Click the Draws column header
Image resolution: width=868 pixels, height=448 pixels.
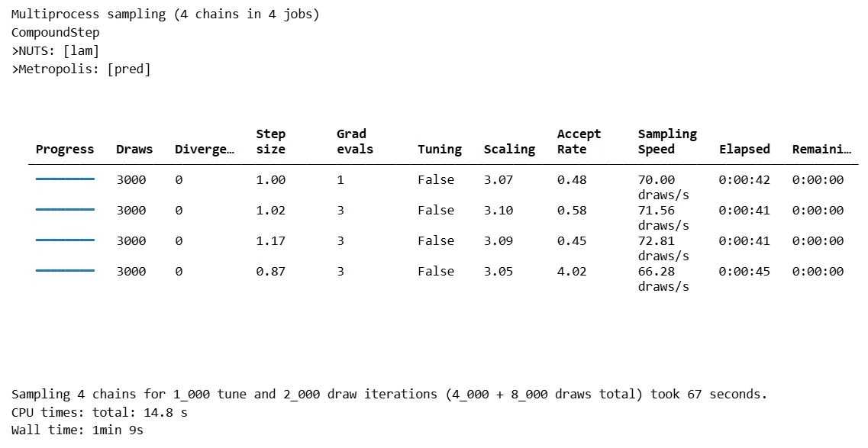click(x=134, y=150)
